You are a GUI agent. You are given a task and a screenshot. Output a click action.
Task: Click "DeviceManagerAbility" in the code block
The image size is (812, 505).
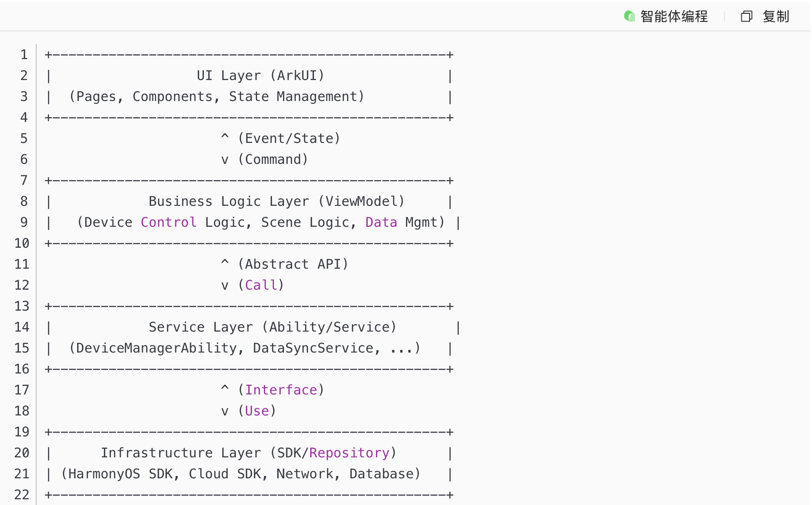[156, 348]
